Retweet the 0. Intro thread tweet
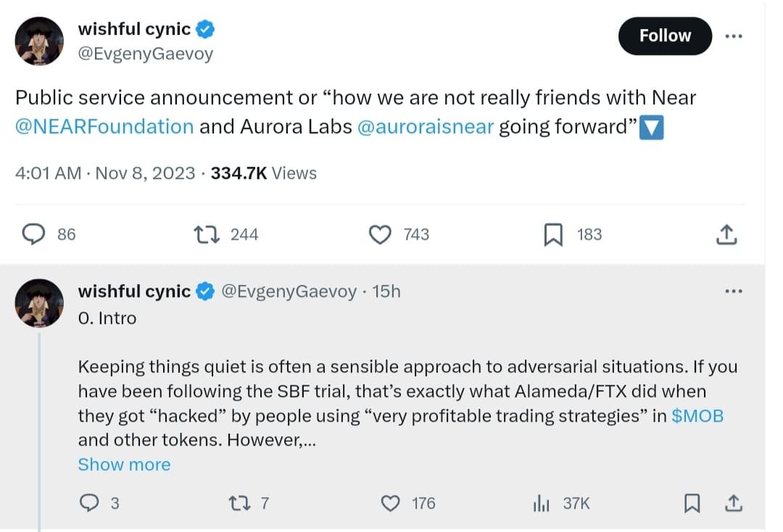The width and height of the screenshot is (783, 532). [237, 502]
